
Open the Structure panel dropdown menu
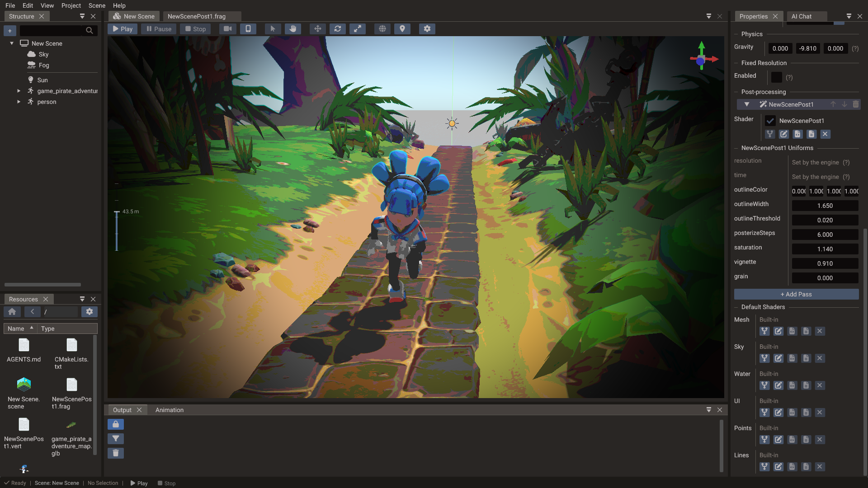click(82, 16)
